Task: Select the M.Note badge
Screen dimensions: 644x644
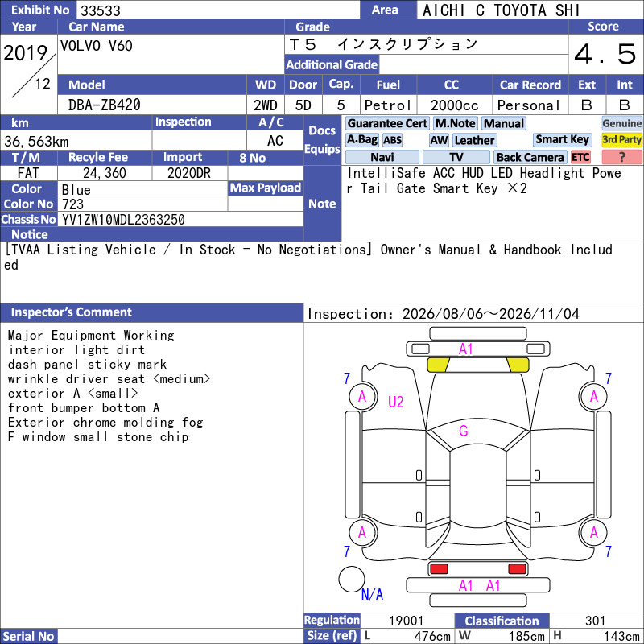Action: coord(455,123)
